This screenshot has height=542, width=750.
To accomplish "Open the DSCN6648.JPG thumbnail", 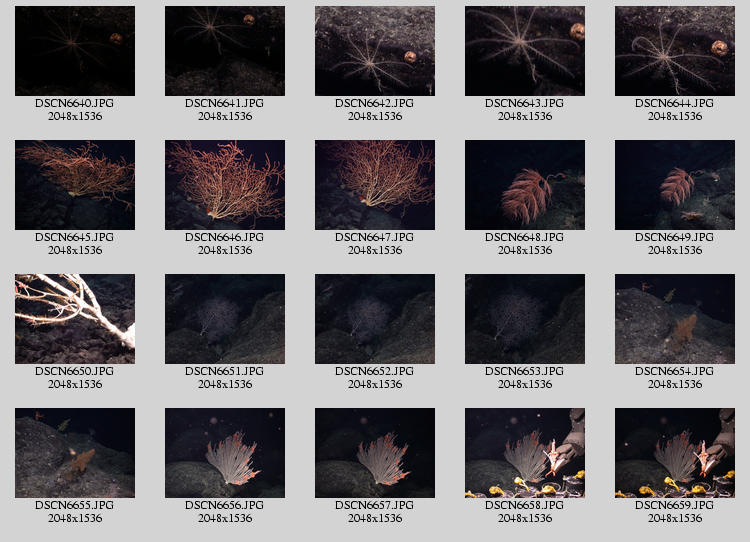I will [525, 185].
